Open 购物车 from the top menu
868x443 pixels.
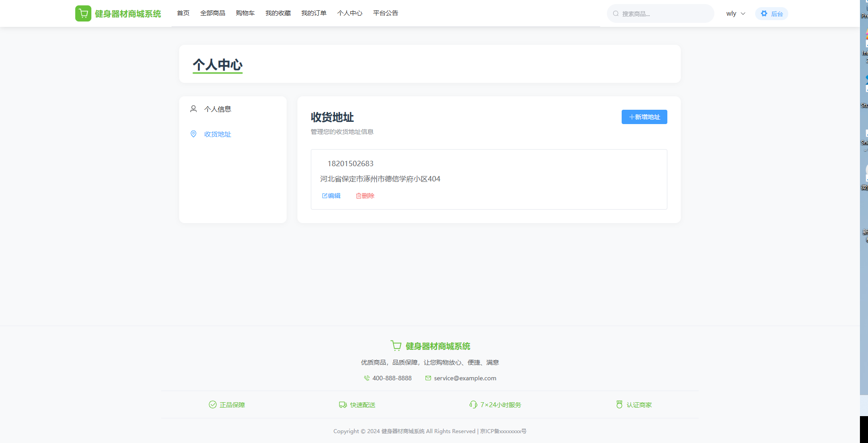(245, 13)
